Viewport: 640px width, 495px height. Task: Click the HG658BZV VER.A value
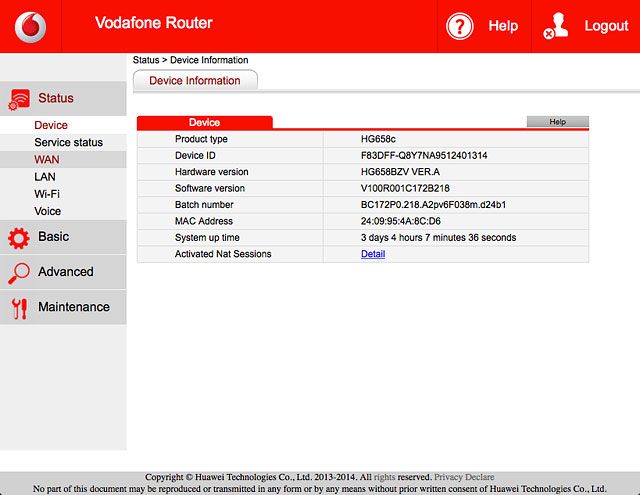click(400, 172)
